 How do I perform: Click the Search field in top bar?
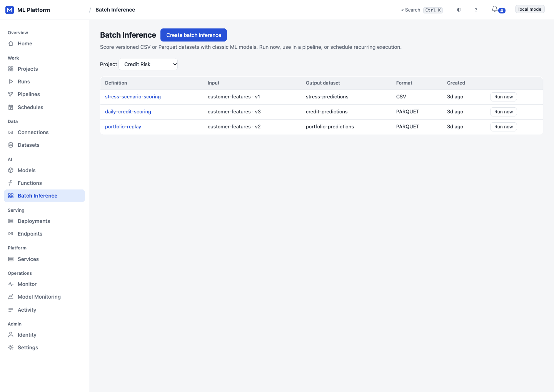pos(422,10)
